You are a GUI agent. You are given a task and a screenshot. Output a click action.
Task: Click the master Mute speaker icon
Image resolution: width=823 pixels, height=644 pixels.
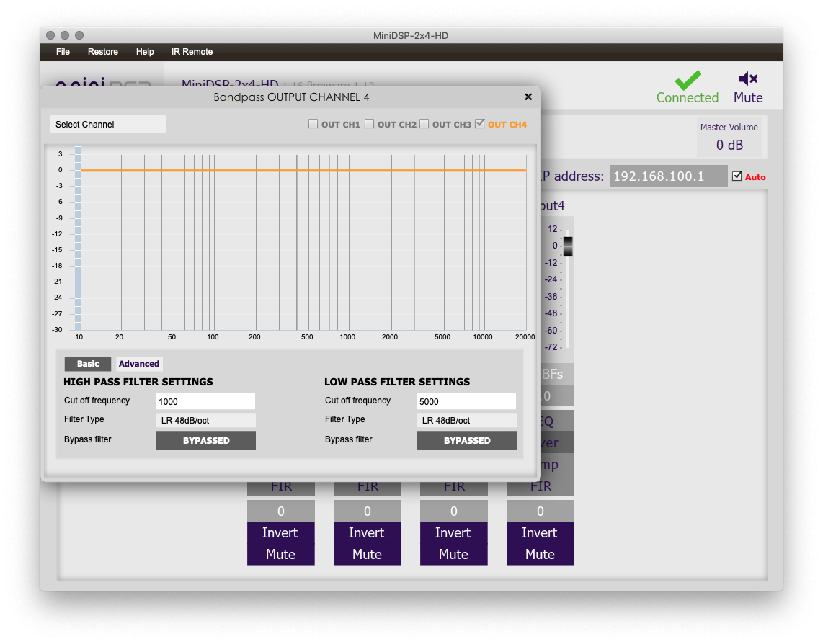coord(748,79)
